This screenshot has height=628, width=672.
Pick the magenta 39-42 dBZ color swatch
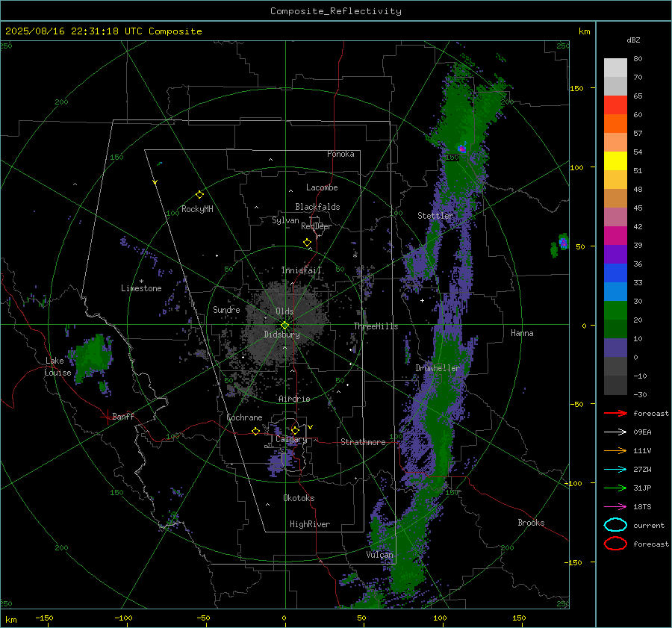(x=615, y=236)
